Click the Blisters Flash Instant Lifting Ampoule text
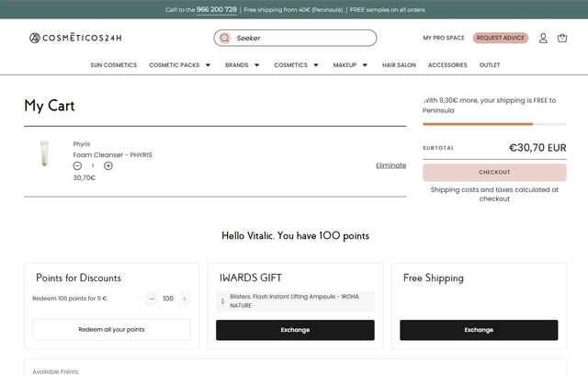The width and height of the screenshot is (588, 375). [x=294, y=301]
